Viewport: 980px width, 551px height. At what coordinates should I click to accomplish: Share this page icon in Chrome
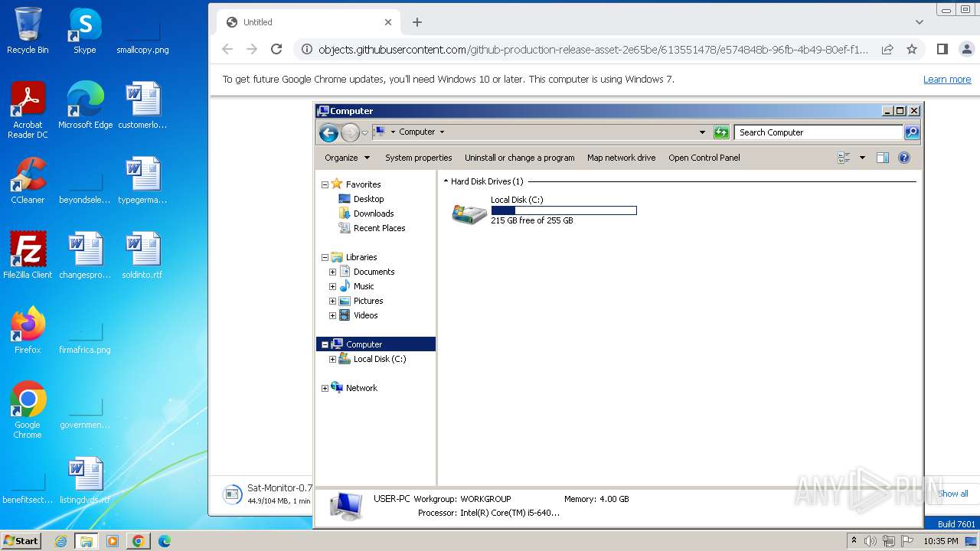point(887,49)
